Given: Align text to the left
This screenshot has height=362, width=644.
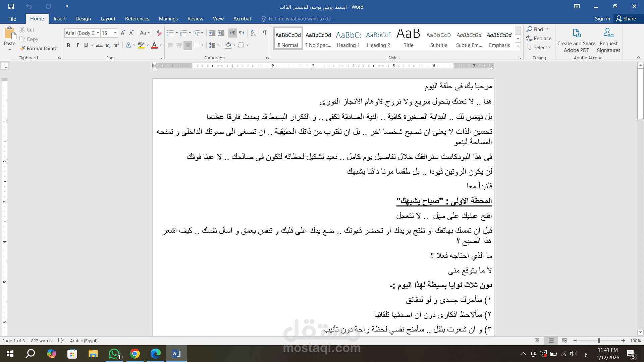Looking at the screenshot, I should coord(170,45).
